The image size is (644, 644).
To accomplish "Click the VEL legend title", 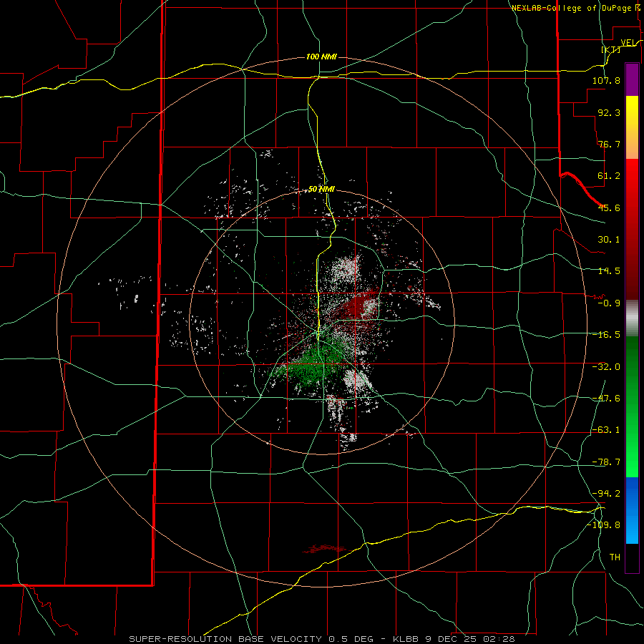I will click(x=628, y=42).
